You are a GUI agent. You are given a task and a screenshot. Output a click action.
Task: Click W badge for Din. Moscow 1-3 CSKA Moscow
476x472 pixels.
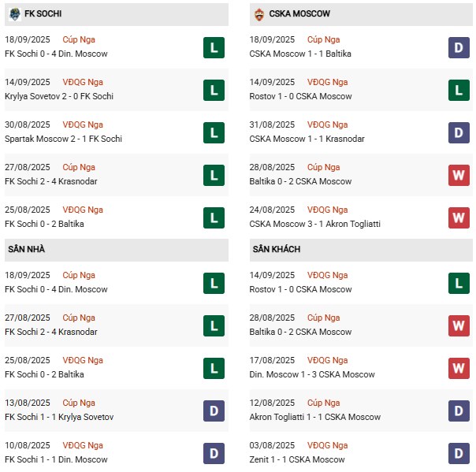click(x=459, y=369)
